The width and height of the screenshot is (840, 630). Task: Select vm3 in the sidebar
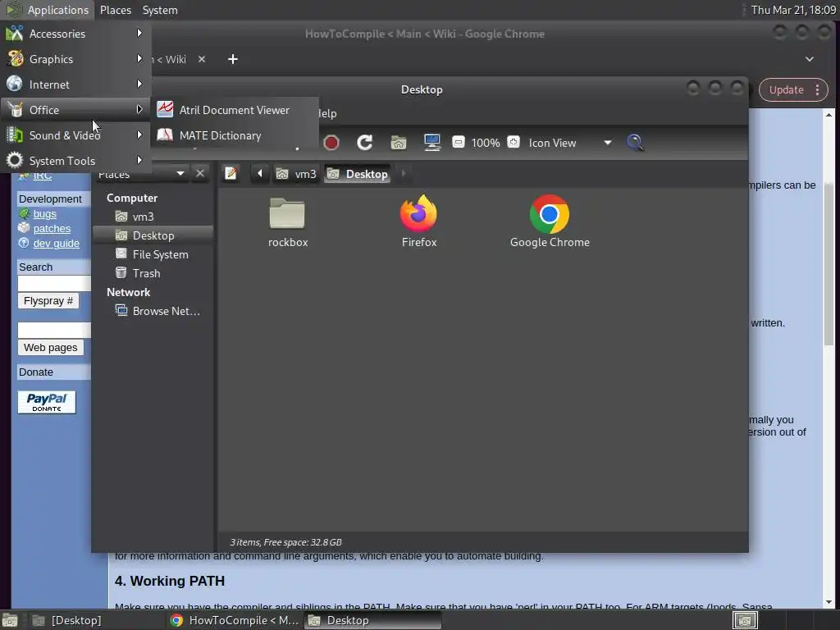153,217
